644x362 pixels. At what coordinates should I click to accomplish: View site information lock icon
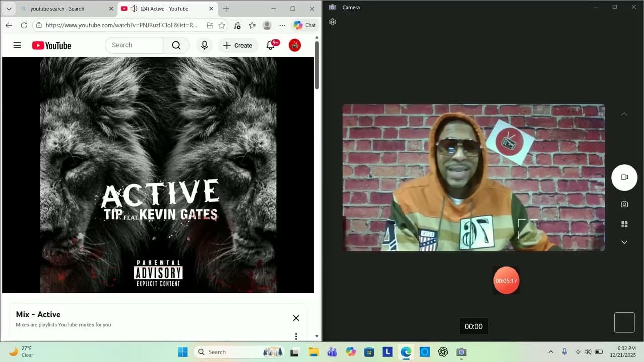pos(39,25)
